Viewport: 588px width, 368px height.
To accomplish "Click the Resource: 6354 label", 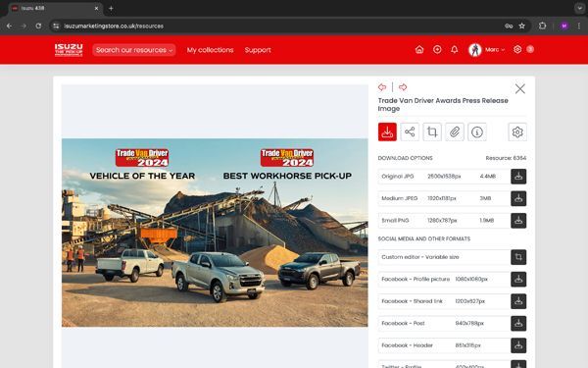I will (x=506, y=158).
